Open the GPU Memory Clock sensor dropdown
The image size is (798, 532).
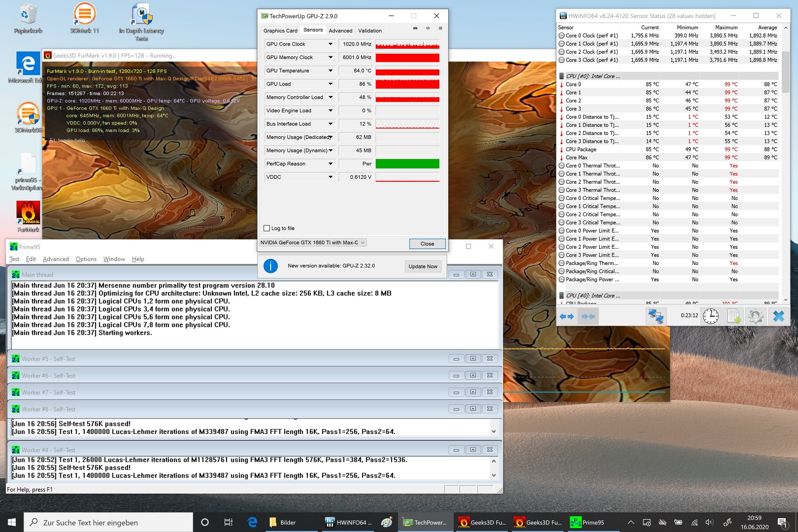tap(330, 57)
